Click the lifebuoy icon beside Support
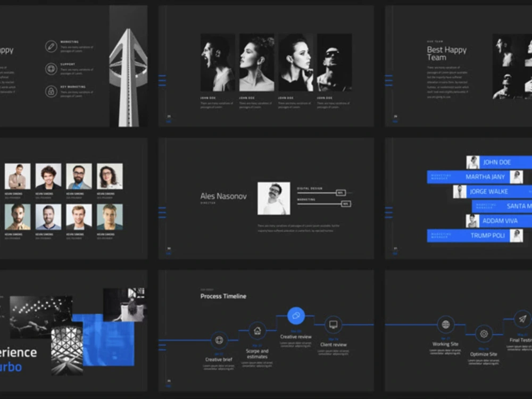 pos(51,69)
